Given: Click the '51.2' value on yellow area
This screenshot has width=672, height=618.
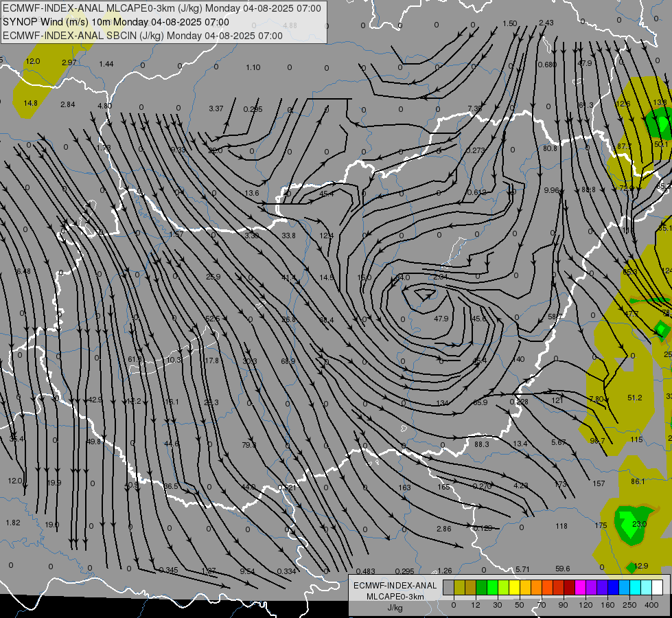Looking at the screenshot, I should (x=635, y=398).
